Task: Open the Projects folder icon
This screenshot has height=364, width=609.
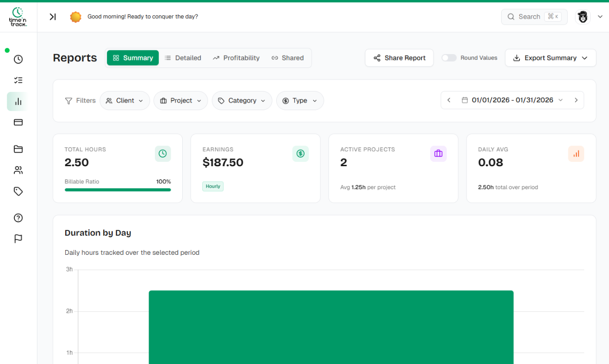Action: (18, 149)
